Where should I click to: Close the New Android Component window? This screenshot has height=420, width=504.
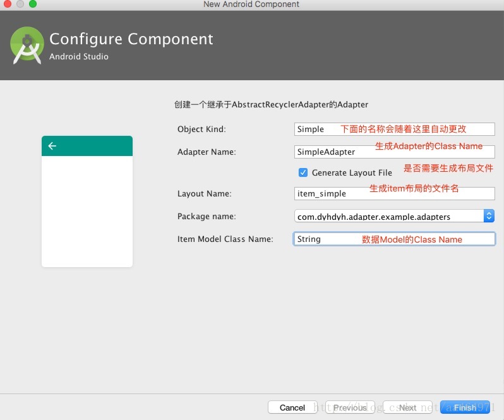7,4
